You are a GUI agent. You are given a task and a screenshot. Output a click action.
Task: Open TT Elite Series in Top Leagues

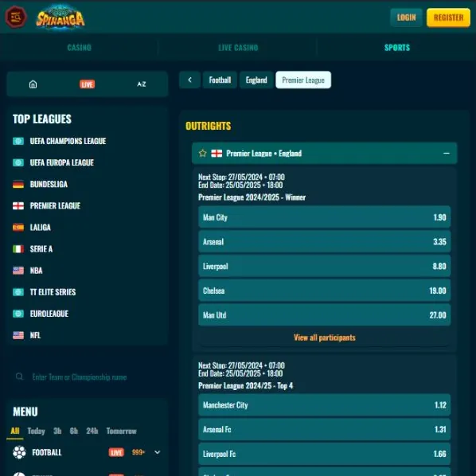[x=53, y=292]
